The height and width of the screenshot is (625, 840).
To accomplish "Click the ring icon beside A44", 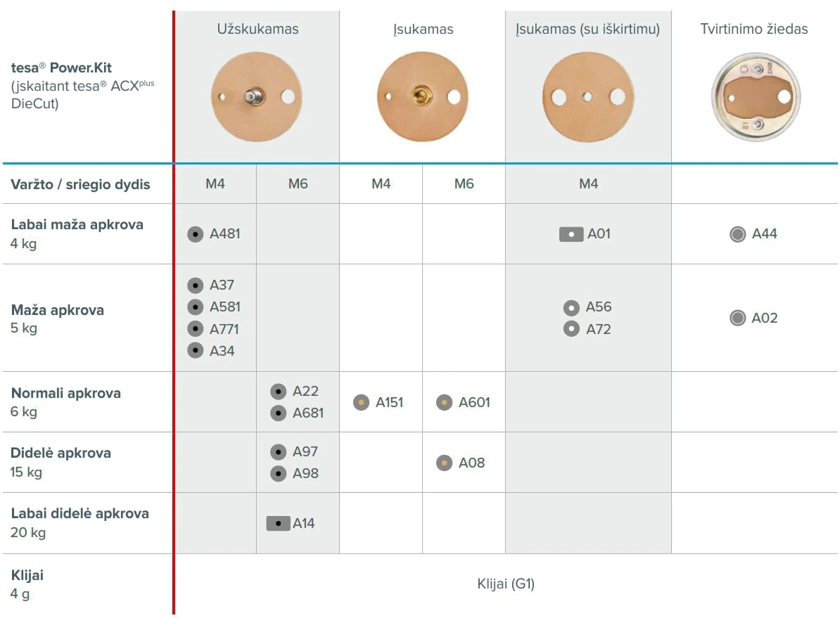I will click(x=738, y=234).
